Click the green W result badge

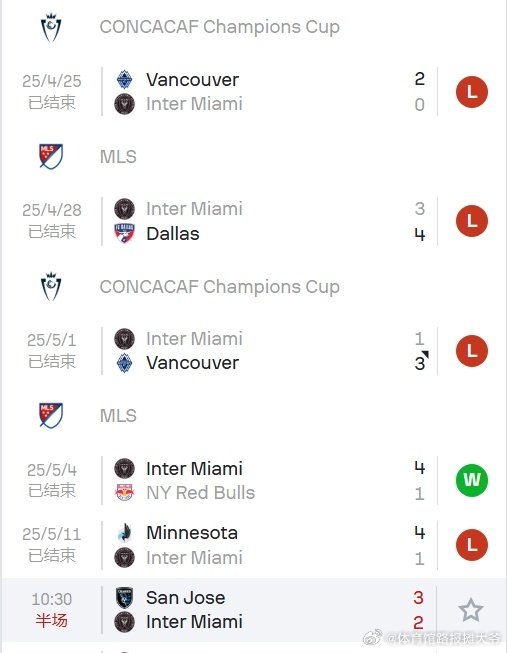pos(472,480)
